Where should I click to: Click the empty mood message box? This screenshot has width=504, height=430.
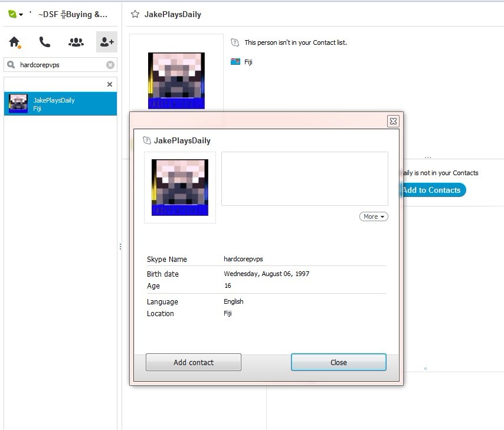pos(305,179)
